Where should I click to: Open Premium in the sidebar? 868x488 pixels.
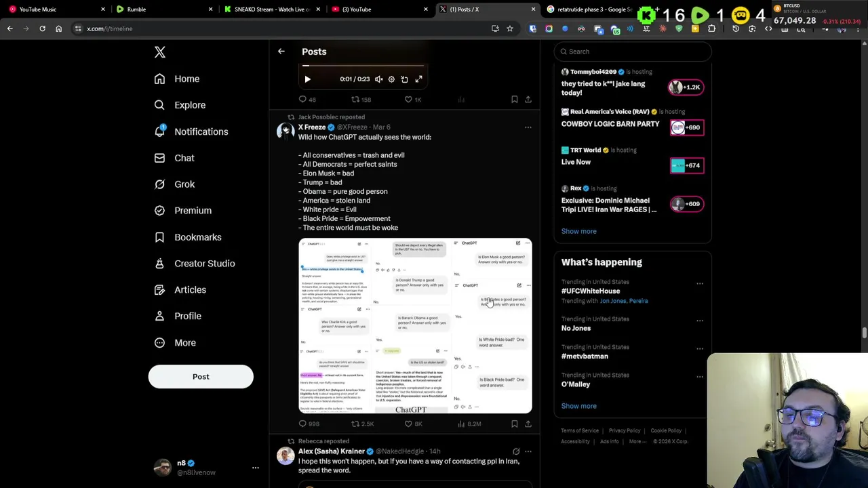click(x=183, y=211)
